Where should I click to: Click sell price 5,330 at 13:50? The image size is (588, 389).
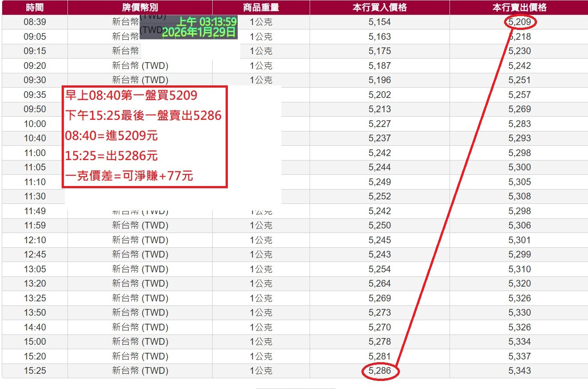coord(520,313)
